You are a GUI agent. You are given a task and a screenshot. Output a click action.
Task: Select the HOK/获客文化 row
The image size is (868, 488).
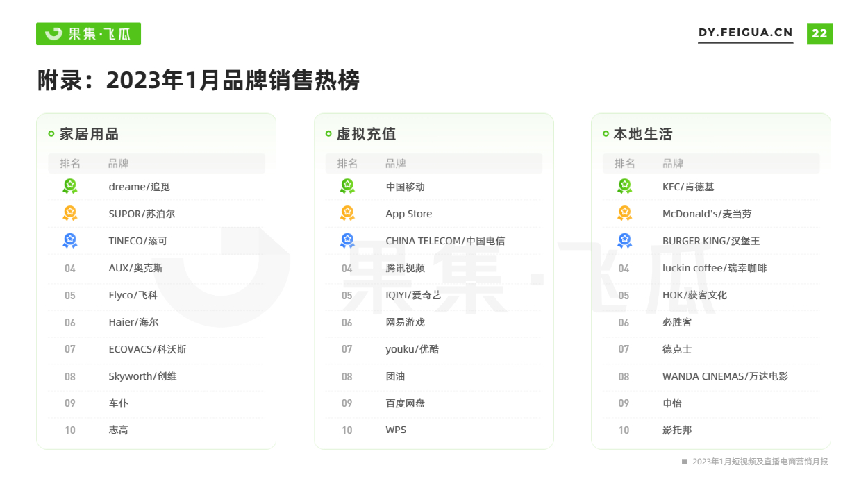[711, 295]
